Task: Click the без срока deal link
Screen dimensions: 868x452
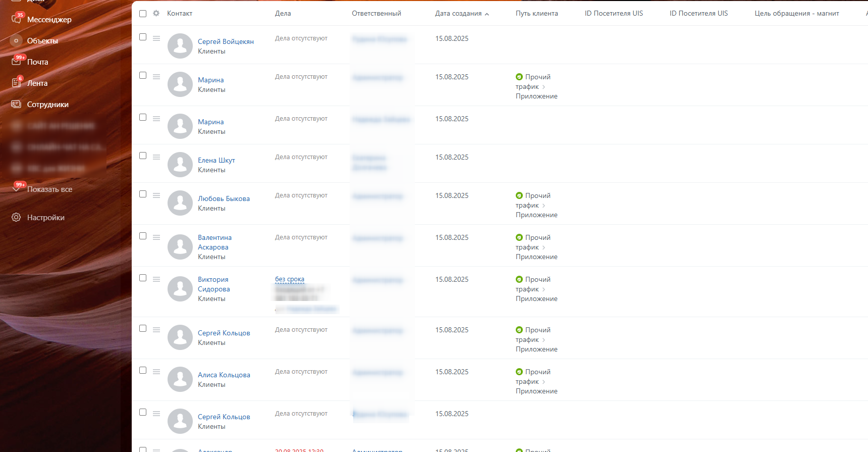Action: coord(290,279)
